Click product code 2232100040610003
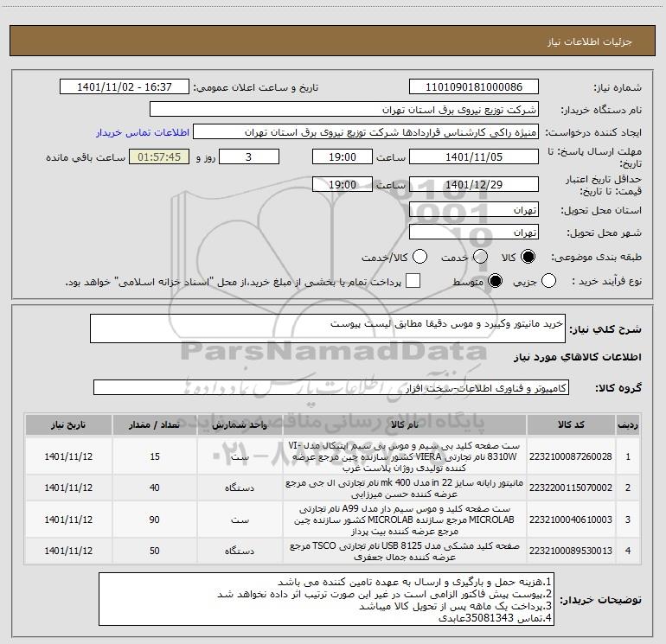The width and height of the screenshot is (666, 644). [x=571, y=520]
